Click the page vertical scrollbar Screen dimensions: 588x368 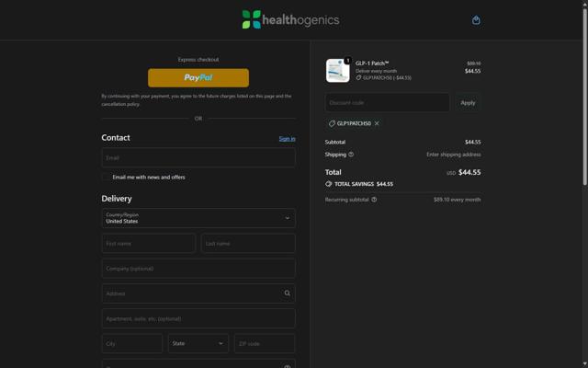584,96
